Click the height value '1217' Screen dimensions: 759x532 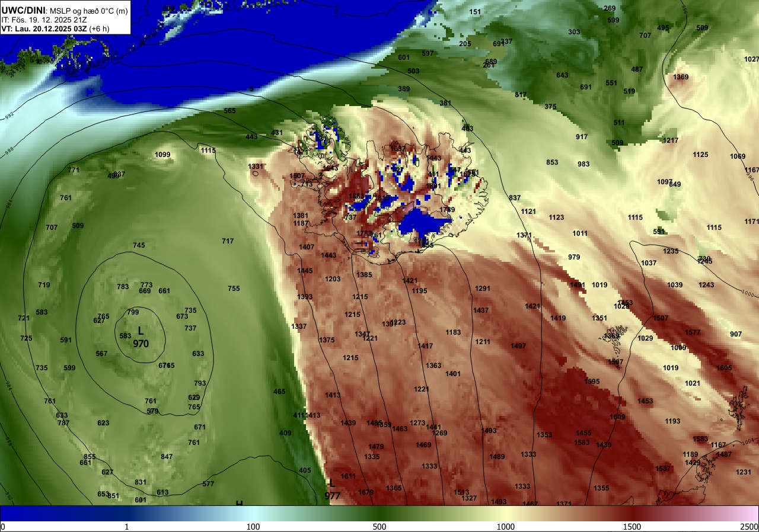tap(671, 140)
